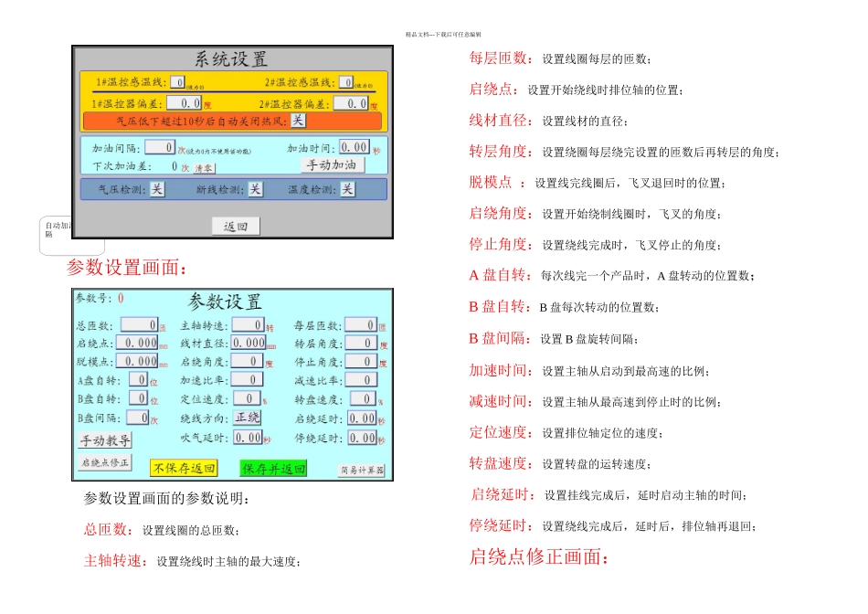Click the red heading 参数设置画面：
The width and height of the screenshot is (868, 614).
tap(127, 268)
